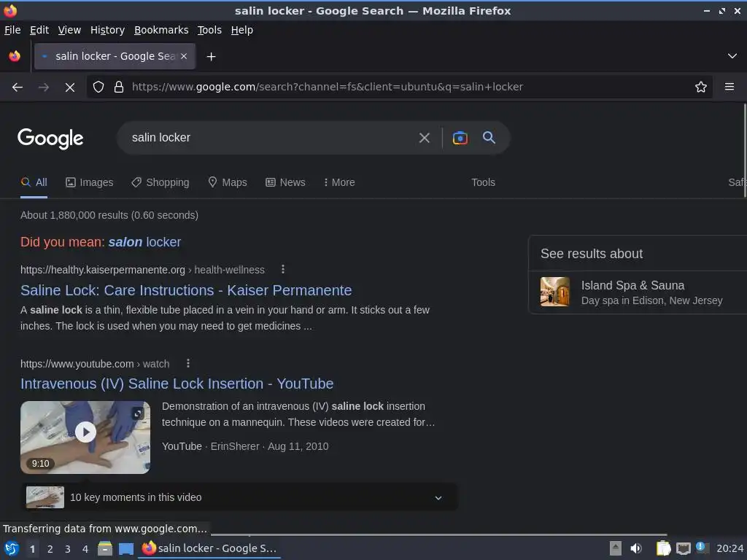Open Intravenous Saline Lock Insertion YouTube link
The height and width of the screenshot is (560, 747).
point(177,384)
